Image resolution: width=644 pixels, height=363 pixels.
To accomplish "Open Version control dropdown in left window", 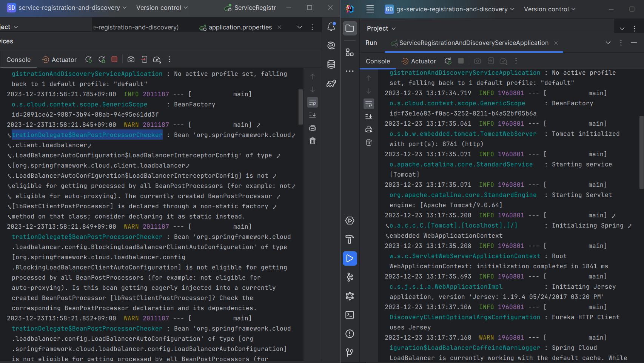I will click(x=162, y=8).
